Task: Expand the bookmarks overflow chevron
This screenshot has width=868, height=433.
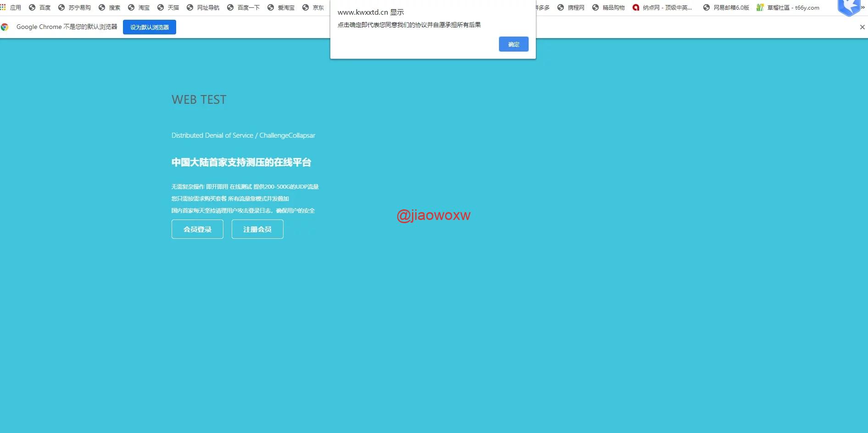Action: [x=863, y=7]
